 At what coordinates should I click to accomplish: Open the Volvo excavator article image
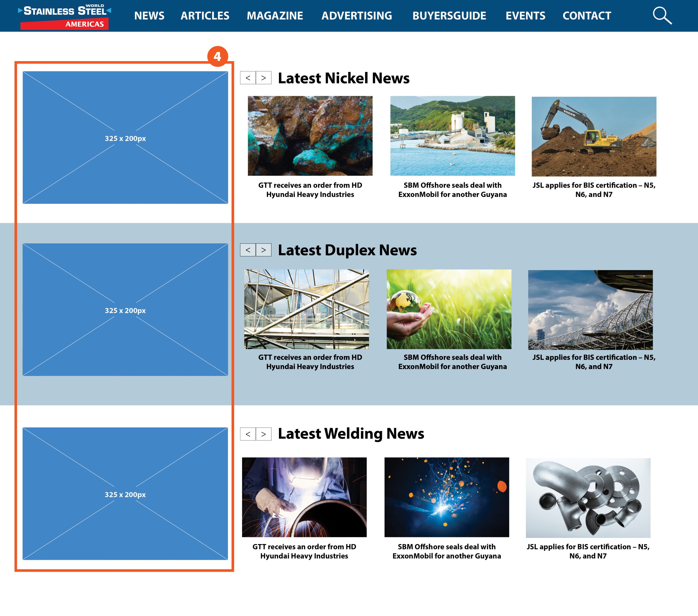pos(594,136)
